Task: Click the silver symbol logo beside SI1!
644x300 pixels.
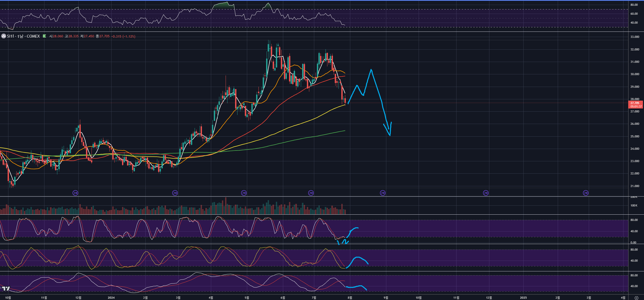Action: click(x=4, y=36)
